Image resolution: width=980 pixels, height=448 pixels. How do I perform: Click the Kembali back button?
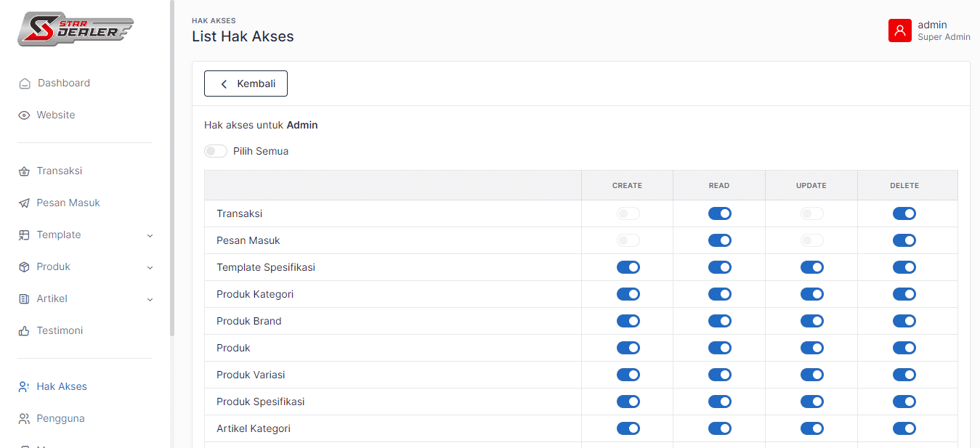[x=246, y=84]
